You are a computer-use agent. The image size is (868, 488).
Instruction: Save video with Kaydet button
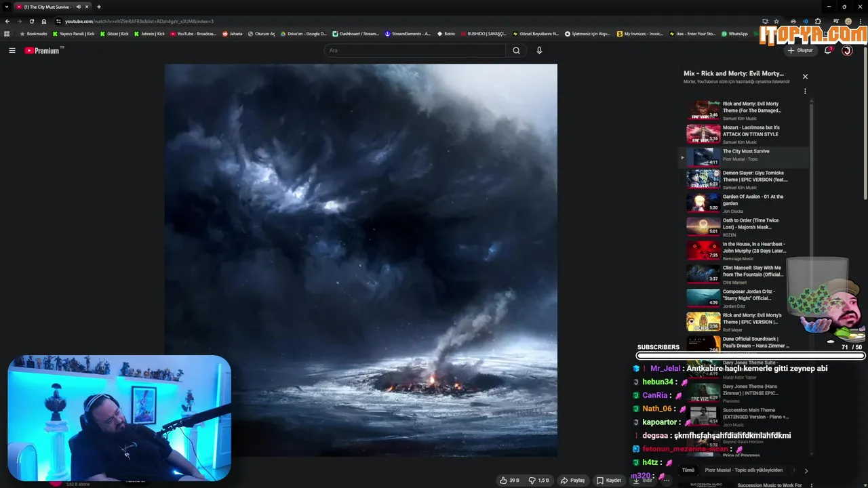[x=608, y=481]
